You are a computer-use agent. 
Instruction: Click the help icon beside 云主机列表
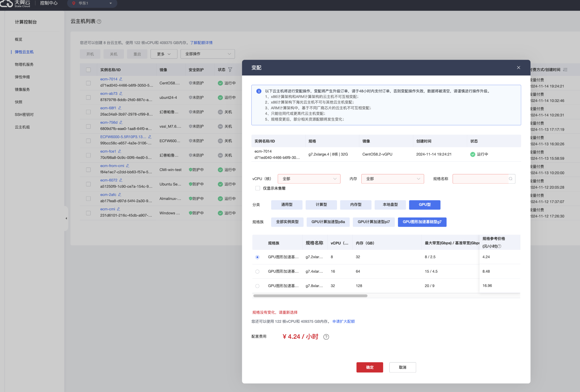99,22
